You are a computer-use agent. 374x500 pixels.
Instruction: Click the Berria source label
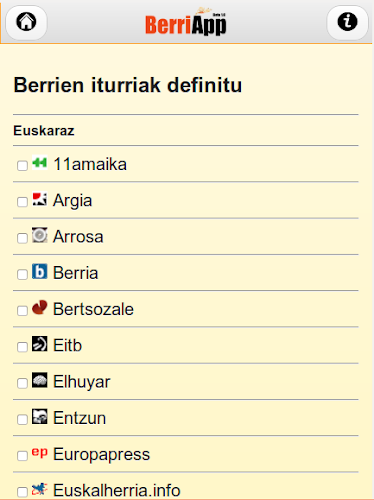pos(75,273)
